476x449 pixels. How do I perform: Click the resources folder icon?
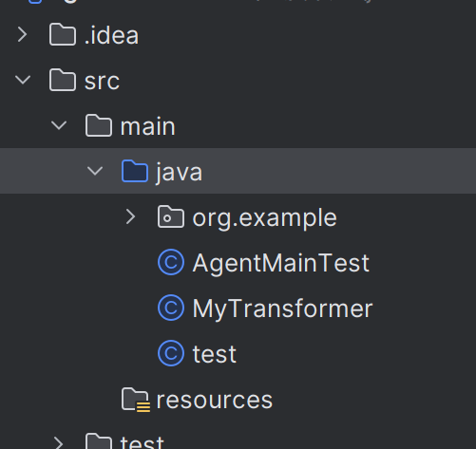[136, 400]
